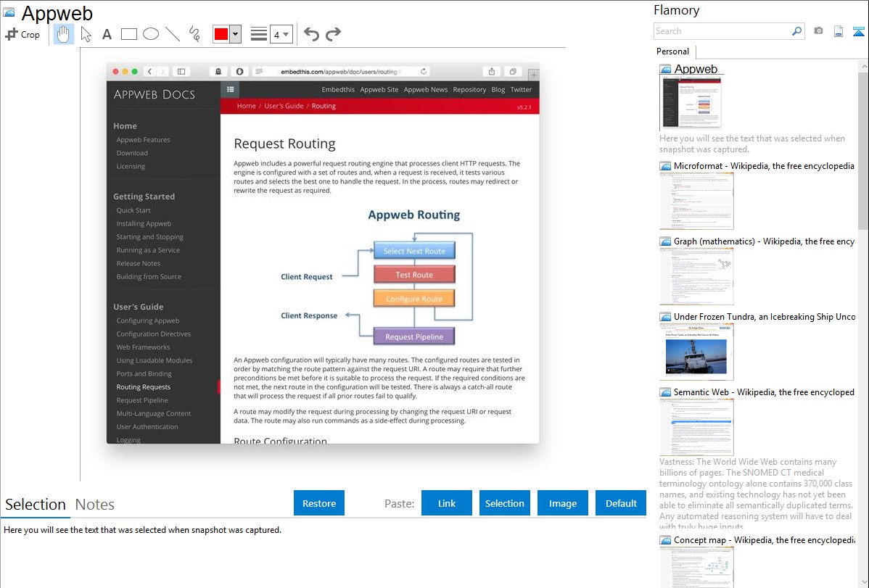Open the Graph (mathematics) snapshot thumbnail
The height and width of the screenshot is (588, 869).
[x=696, y=276]
